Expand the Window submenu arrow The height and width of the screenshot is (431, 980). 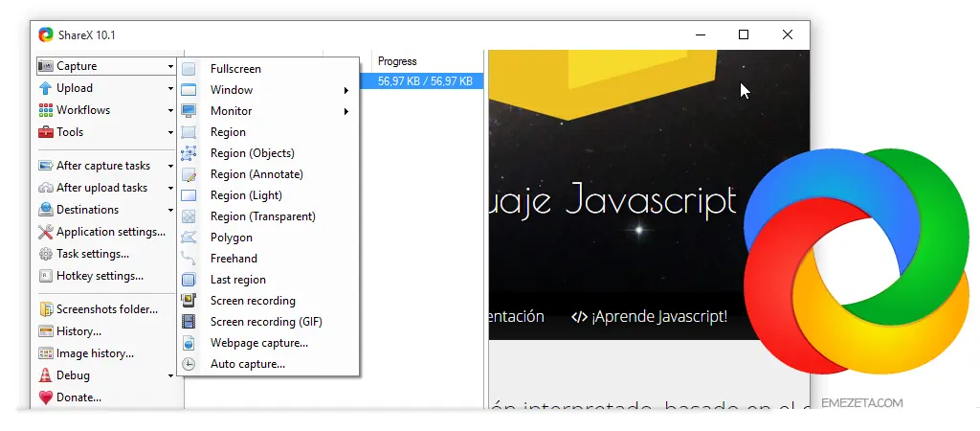[346, 91]
